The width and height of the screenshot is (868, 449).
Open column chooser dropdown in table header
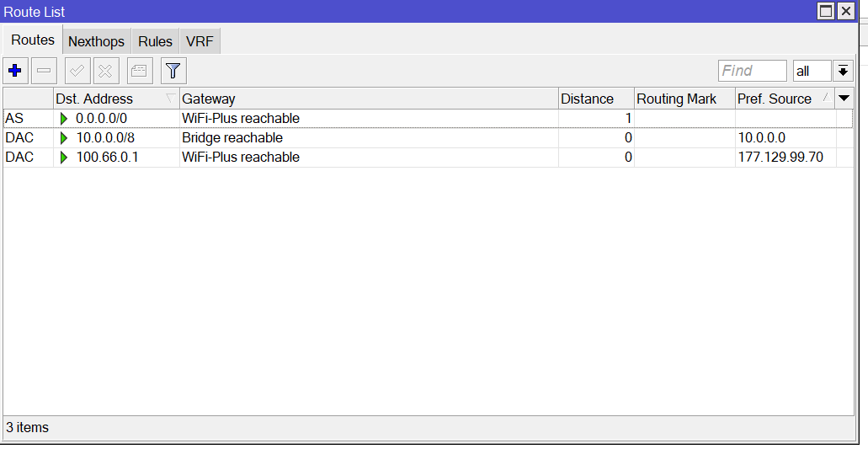(x=844, y=99)
